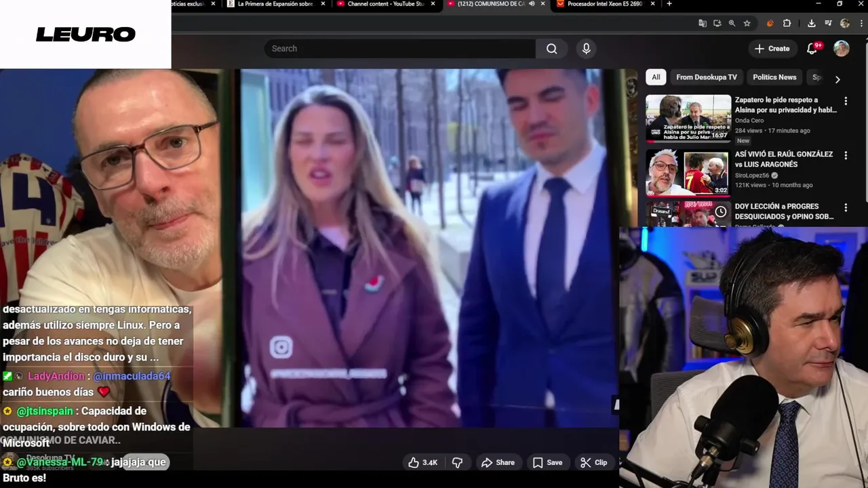Open the browser profile avatar
Screen dimensions: 868x488
coord(844,23)
